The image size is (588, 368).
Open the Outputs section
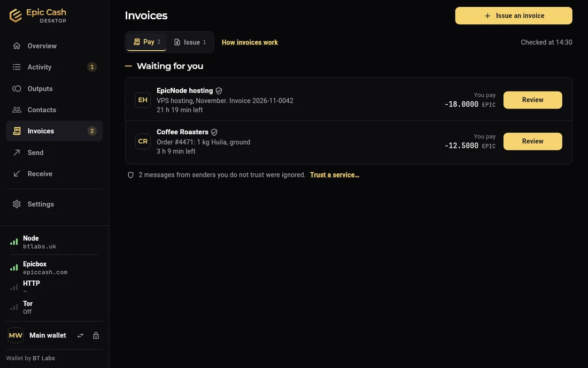(x=55, y=89)
